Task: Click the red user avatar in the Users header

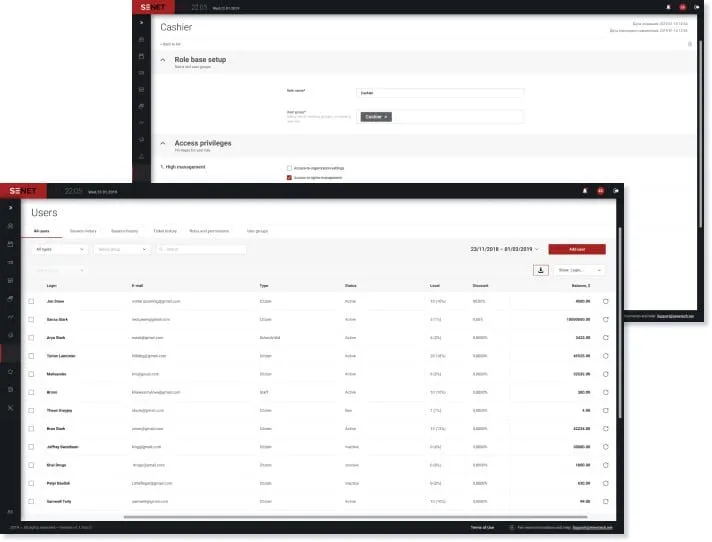Action: tap(600, 190)
